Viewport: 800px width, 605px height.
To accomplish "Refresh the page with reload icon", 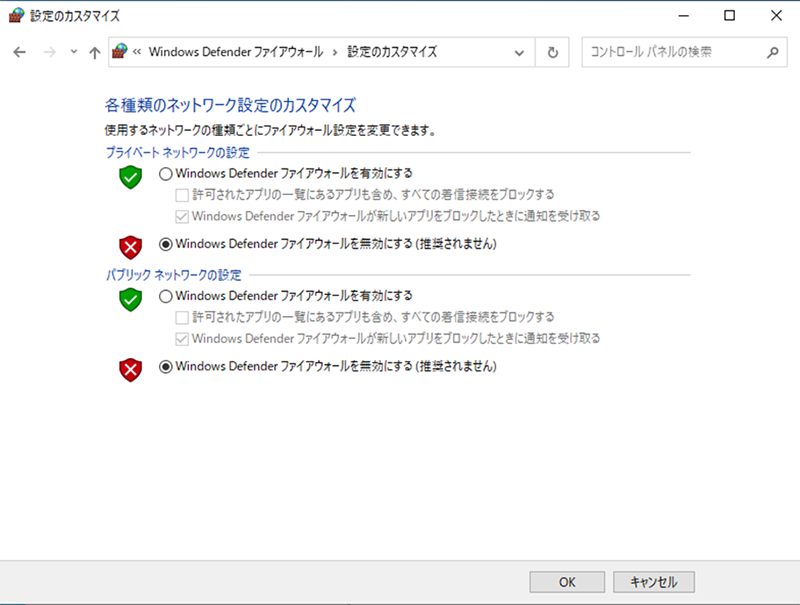I will point(553,52).
